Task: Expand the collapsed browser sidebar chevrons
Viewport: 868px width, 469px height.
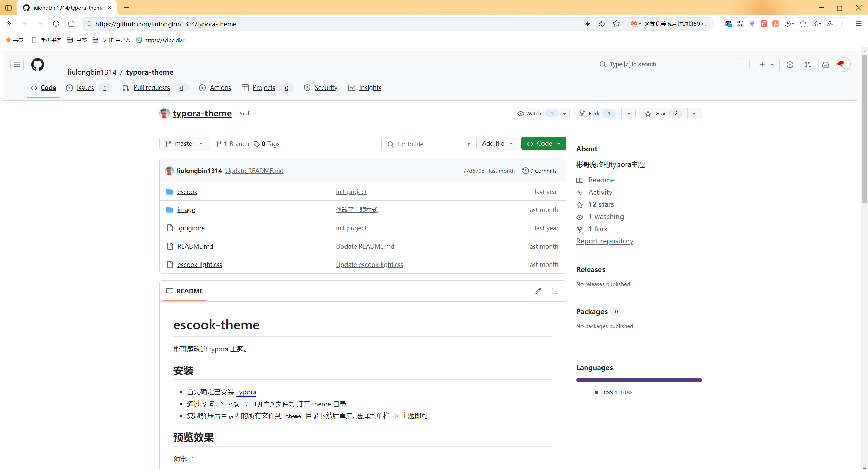Action: [8, 24]
